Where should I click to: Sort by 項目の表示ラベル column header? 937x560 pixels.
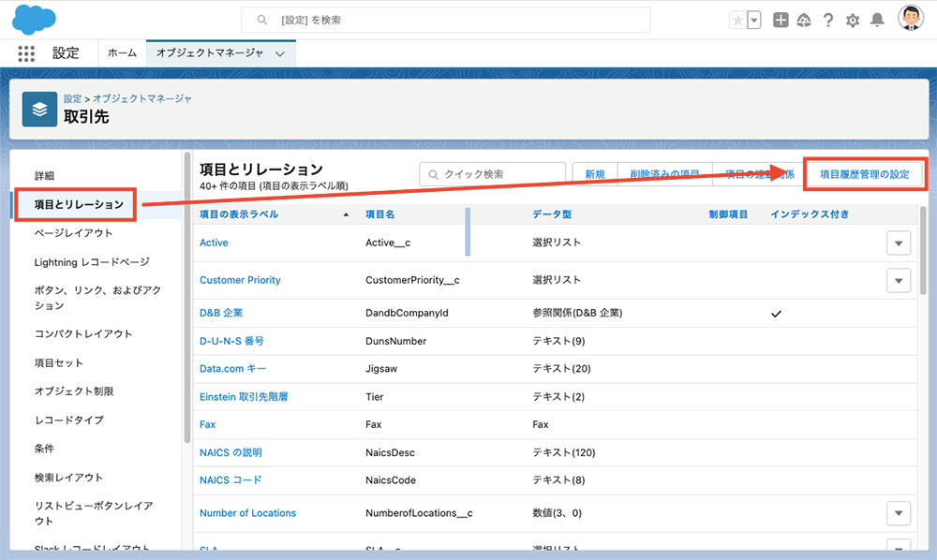[x=239, y=214]
